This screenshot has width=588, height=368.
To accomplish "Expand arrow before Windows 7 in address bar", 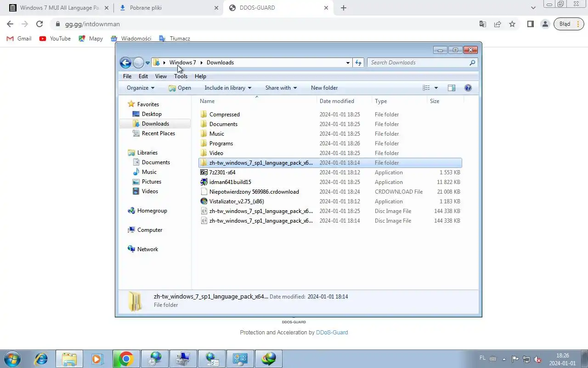I will (164, 63).
